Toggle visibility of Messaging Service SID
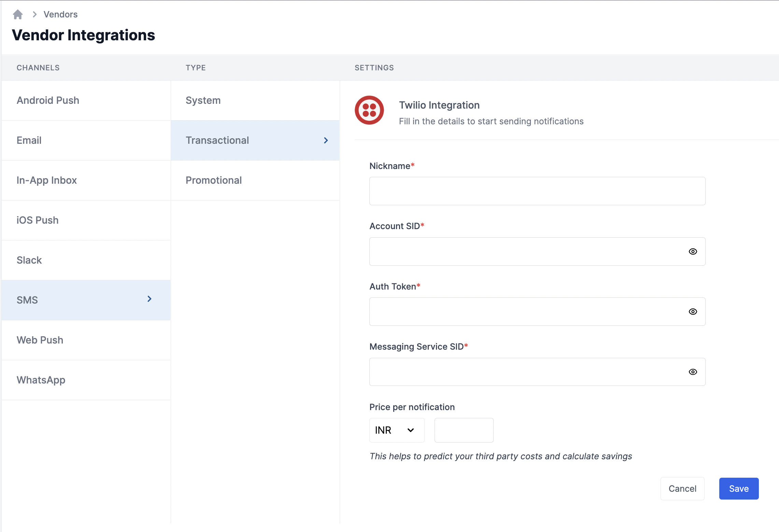The image size is (779, 532). pos(693,372)
